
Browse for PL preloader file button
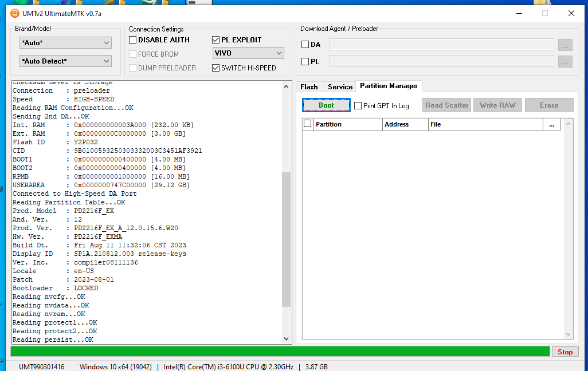coord(565,61)
